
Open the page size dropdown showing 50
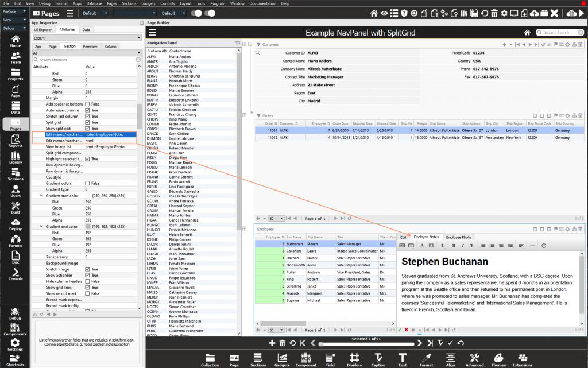click(x=276, y=218)
